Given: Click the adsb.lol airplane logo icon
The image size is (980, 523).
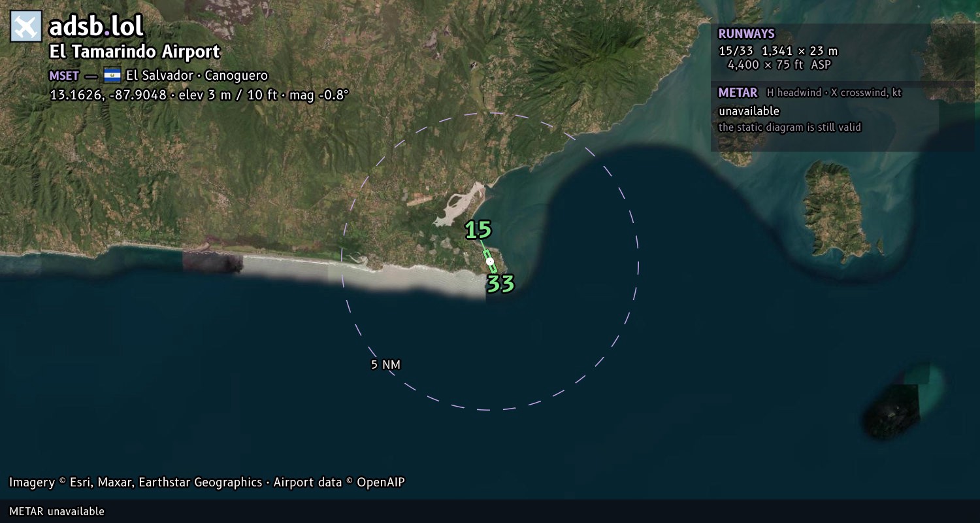Looking at the screenshot, I should point(26,27).
